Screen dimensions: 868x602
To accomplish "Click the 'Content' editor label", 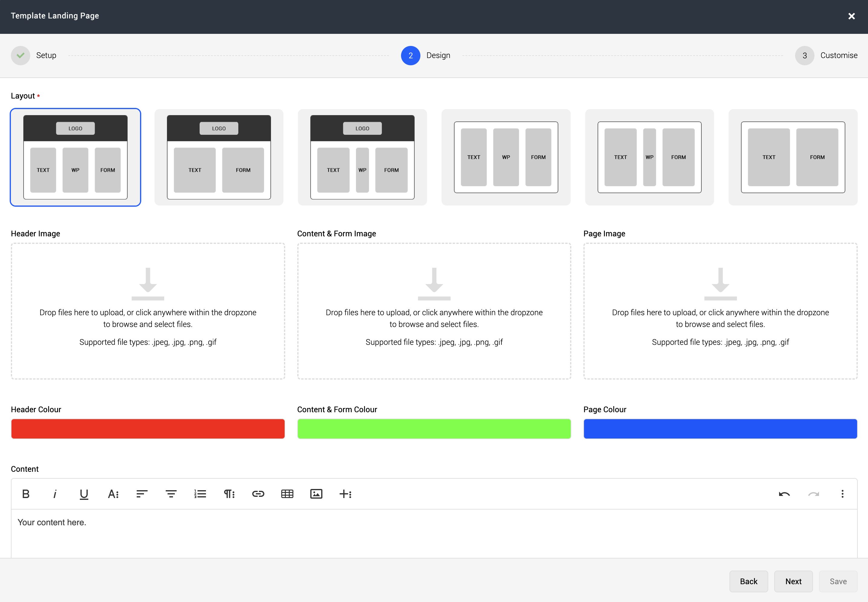I will point(24,469).
